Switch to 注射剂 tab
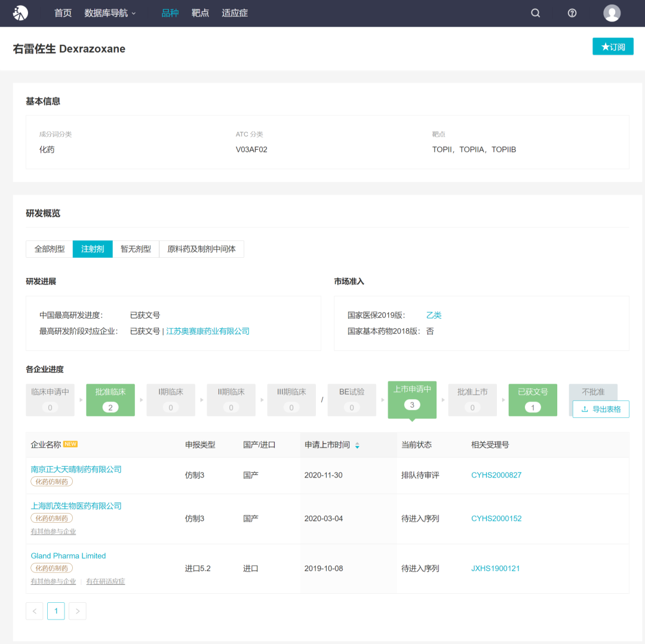The image size is (645, 644). [93, 249]
